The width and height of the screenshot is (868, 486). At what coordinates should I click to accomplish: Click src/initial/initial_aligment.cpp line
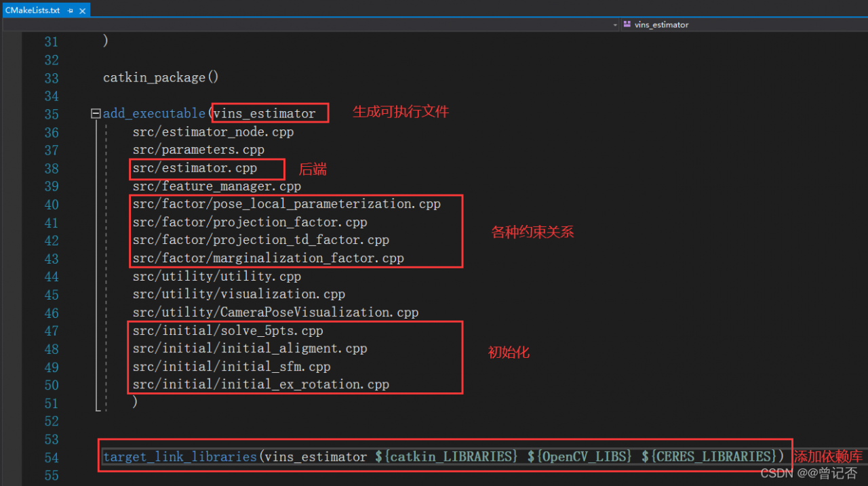[x=250, y=348]
